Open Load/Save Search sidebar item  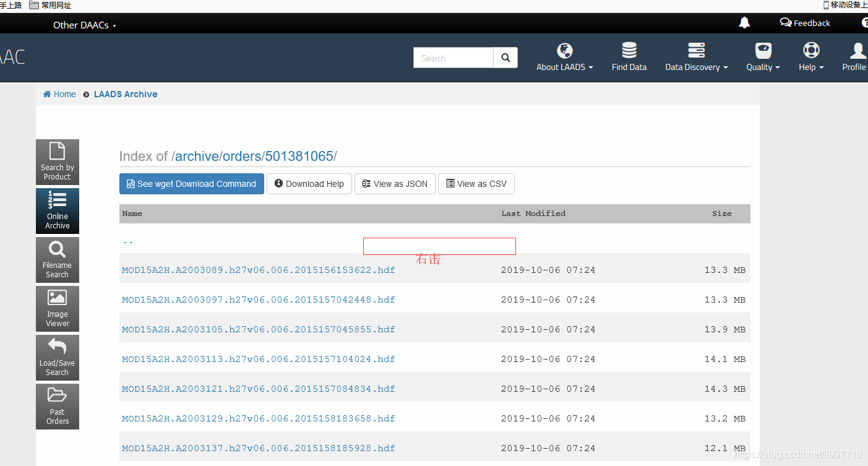58,358
